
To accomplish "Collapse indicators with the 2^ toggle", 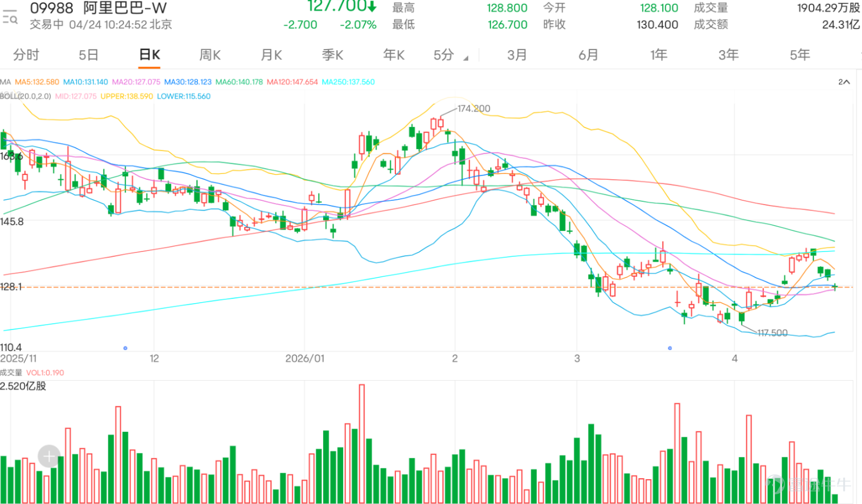I will [x=844, y=82].
